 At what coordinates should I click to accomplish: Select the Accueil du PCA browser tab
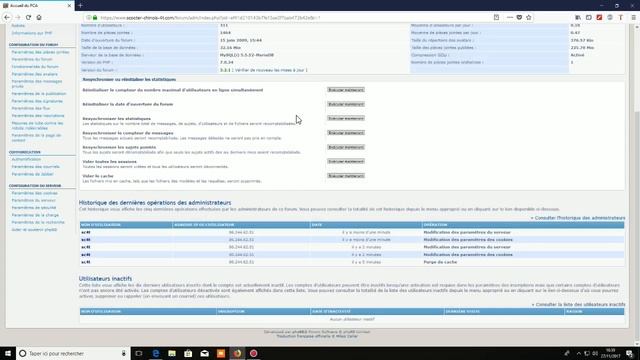point(36,5)
